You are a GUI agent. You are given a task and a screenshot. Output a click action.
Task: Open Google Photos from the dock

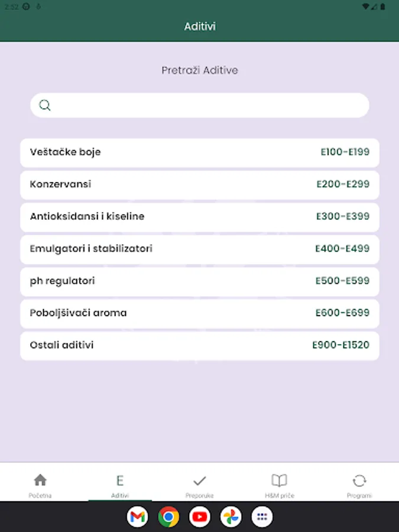tap(231, 517)
